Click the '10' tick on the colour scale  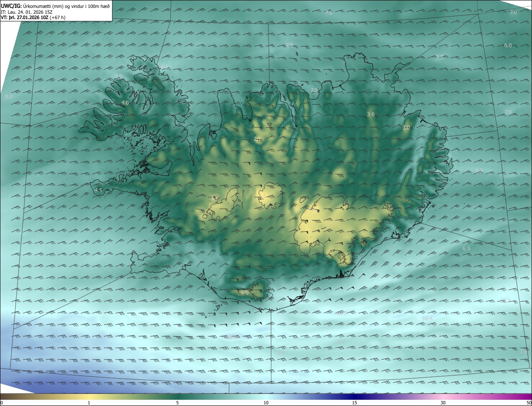[x=266, y=403]
